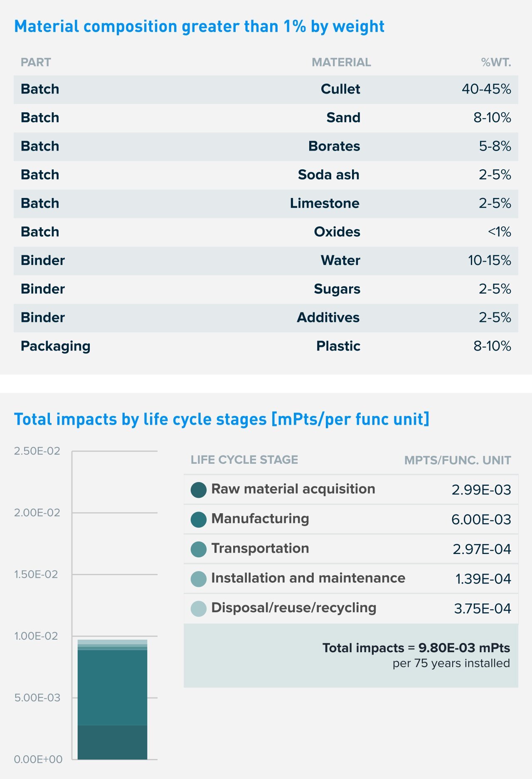Click the Total impacts by life cycle heading
Viewport: 532px width, 779px height.
point(222,419)
